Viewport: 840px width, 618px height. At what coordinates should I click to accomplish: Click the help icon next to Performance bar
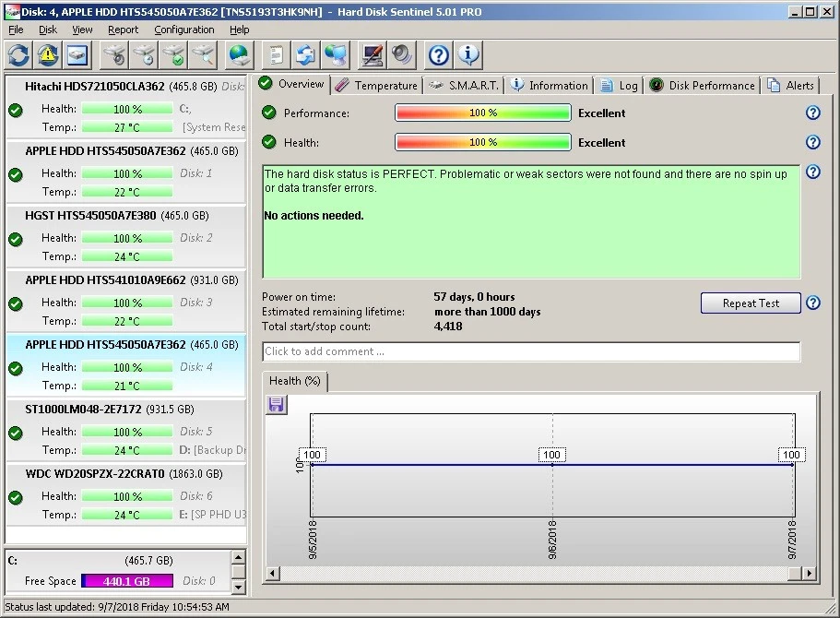812,113
